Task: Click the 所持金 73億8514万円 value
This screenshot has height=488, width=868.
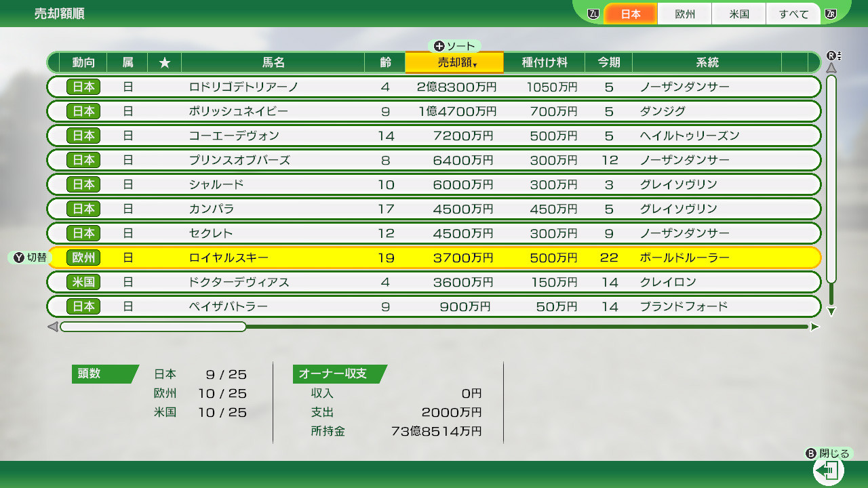Action: pyautogui.click(x=437, y=431)
